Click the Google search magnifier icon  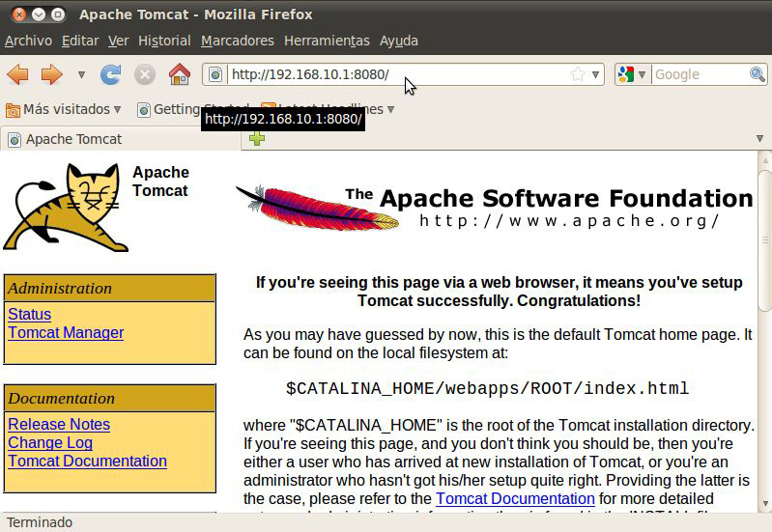[758, 74]
